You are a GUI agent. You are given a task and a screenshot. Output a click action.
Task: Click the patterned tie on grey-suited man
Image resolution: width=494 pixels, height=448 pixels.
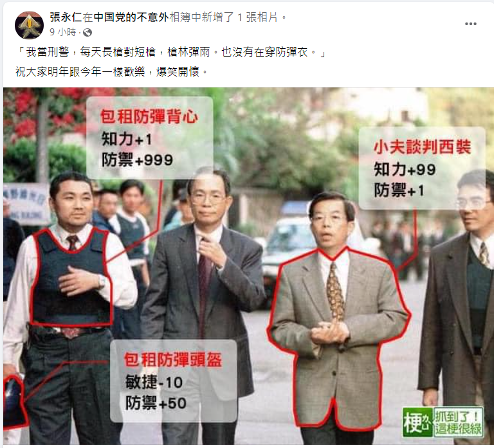(335, 292)
